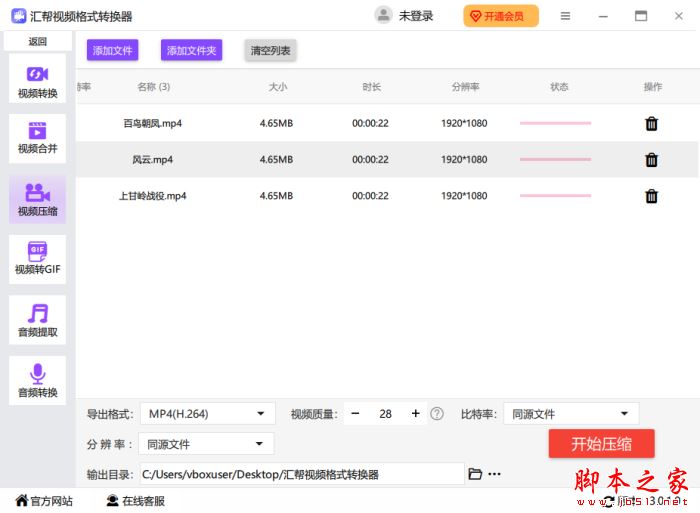Click the 操作 column header

653,87
